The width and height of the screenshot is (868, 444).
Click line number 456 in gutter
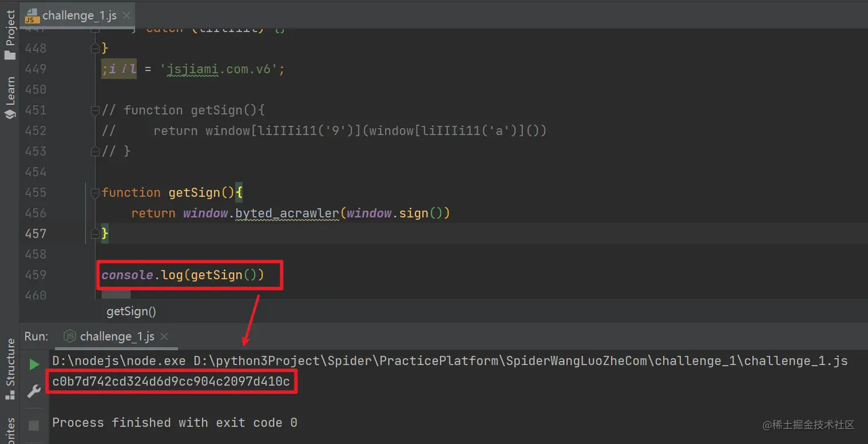(36, 213)
